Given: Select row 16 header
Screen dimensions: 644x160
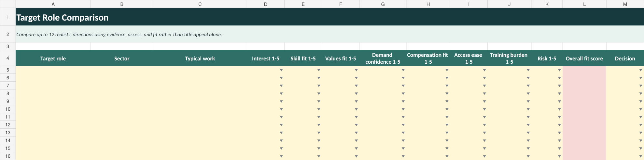Looking at the screenshot, I should 8,156.
